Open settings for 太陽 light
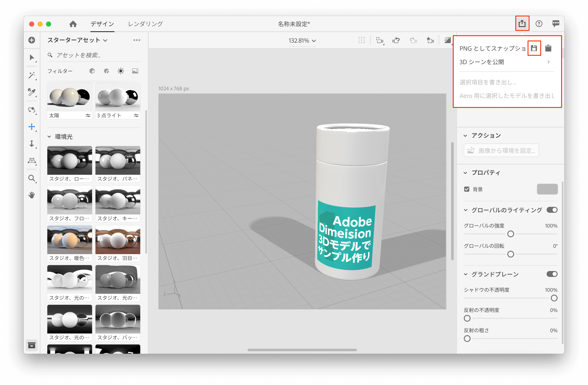The image size is (588, 385). [88, 116]
